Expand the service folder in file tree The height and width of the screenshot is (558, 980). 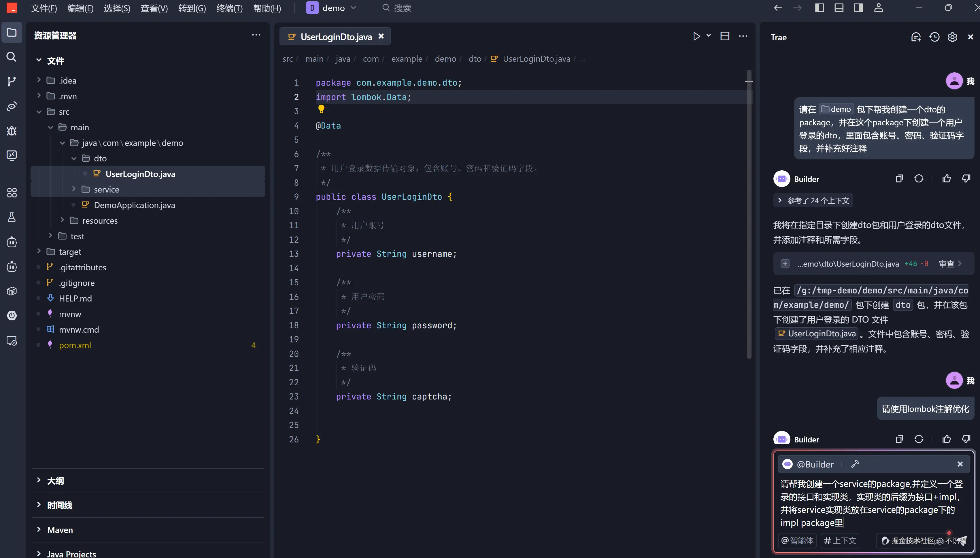107,189
